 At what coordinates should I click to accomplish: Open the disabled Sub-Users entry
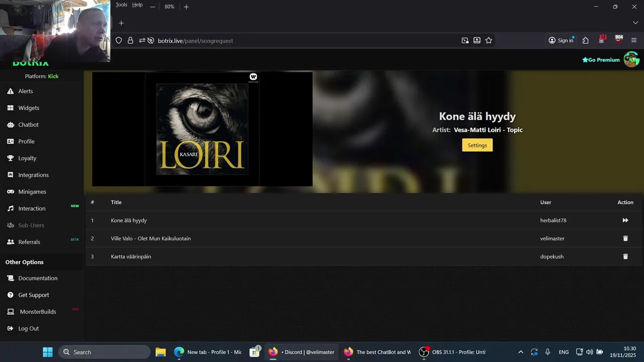click(31, 225)
